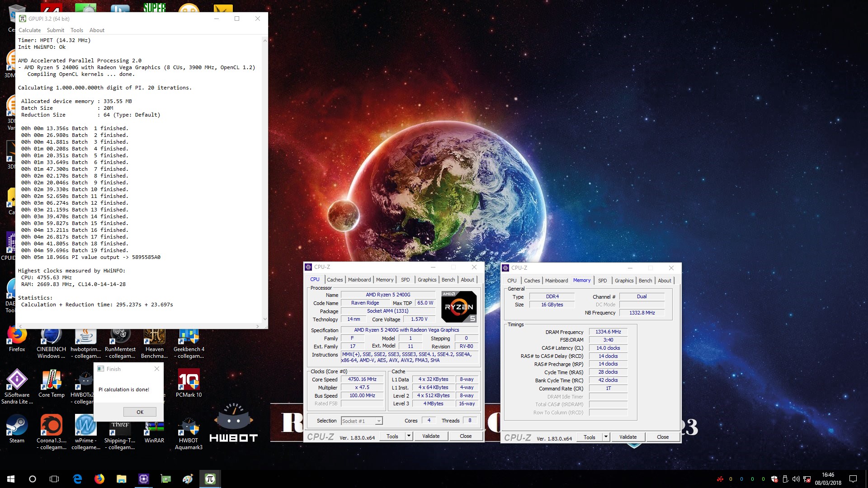Open WinRAR desktop icon

[155, 432]
